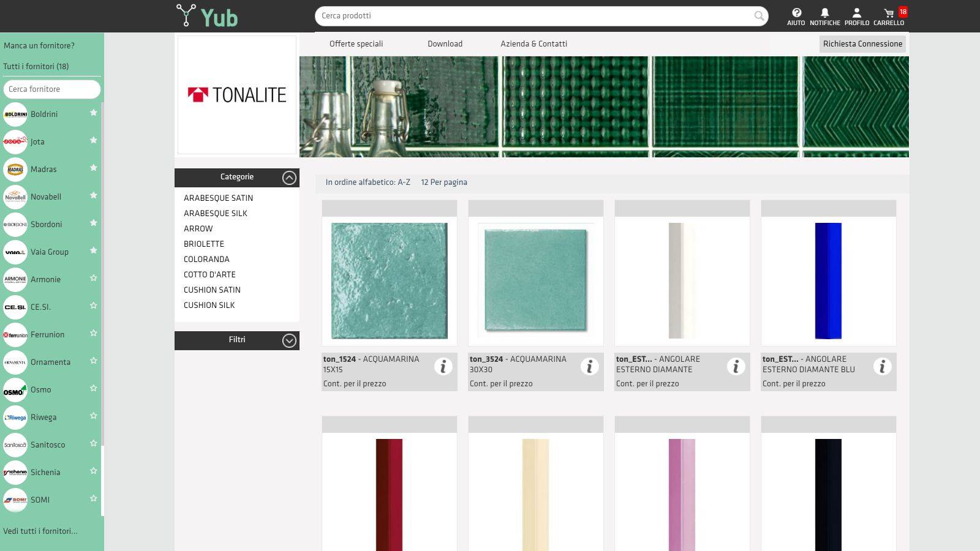The image size is (980, 551).
Task: Open Acquamarina 30x30 tile thumbnail
Action: coord(536,281)
